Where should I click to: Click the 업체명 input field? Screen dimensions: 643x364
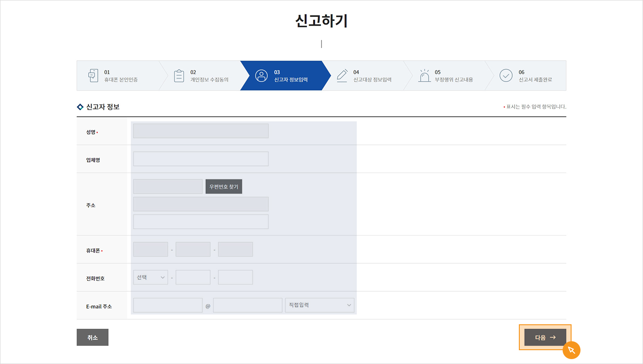click(200, 158)
